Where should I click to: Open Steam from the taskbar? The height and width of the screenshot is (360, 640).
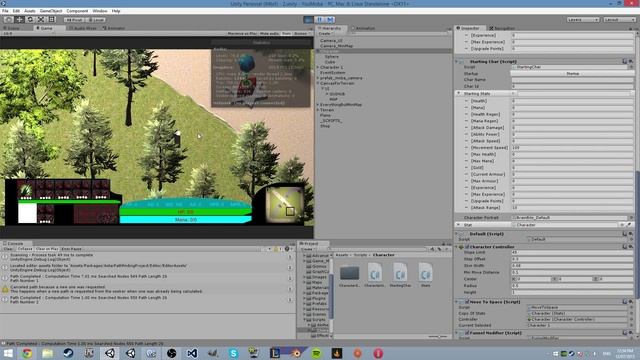pyautogui.click(x=68, y=353)
